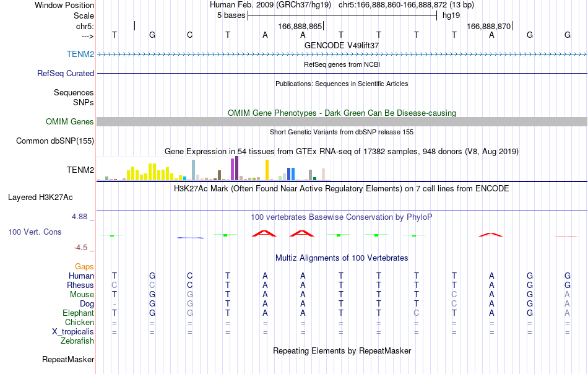
Task: Open the TENM2 GENCODE track label
Action: (x=80, y=54)
